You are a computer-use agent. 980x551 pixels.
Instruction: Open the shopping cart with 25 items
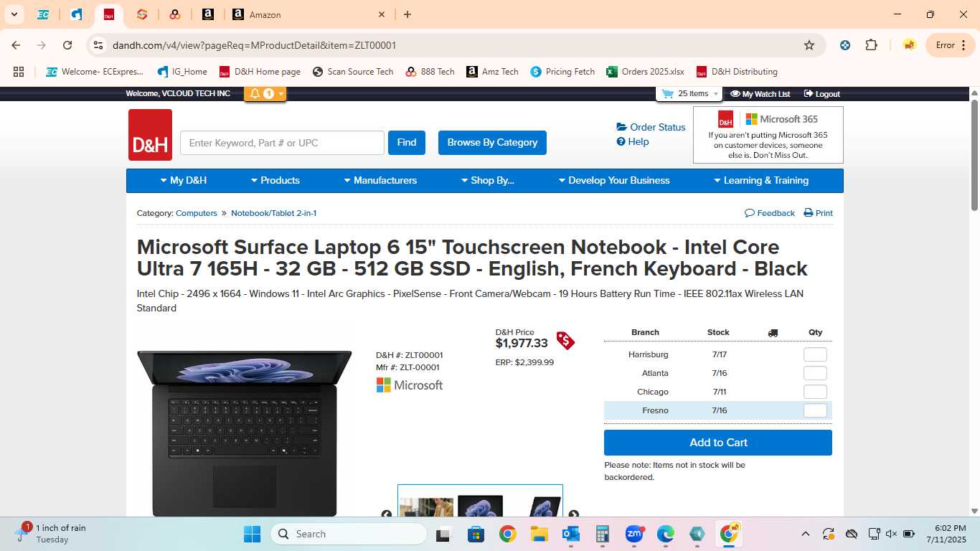pyautogui.click(x=688, y=94)
